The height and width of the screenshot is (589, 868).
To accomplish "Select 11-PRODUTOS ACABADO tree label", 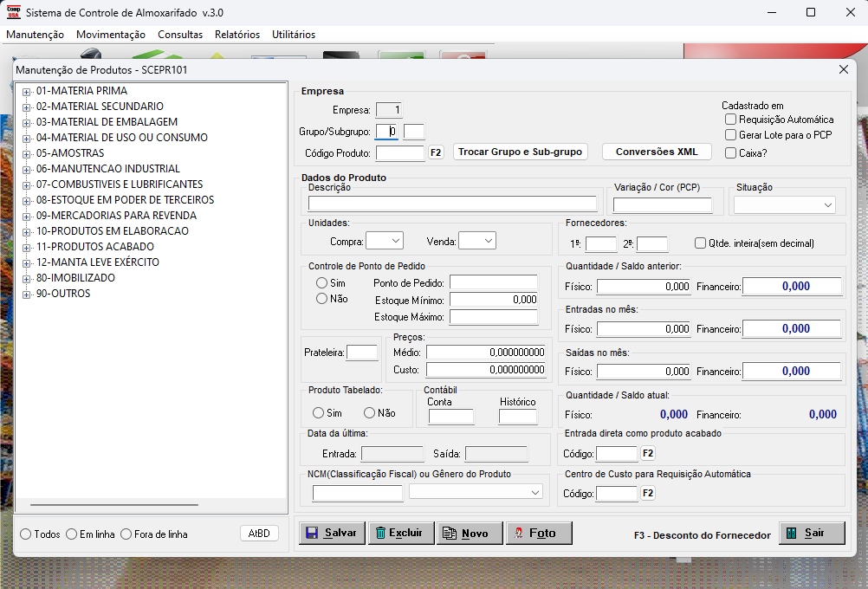I will pos(94,247).
